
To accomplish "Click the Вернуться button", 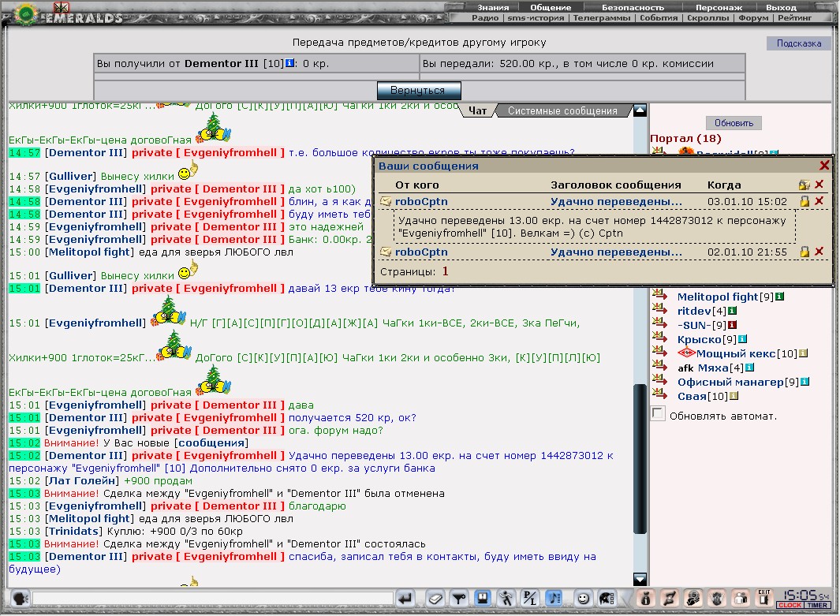I will point(418,91).
